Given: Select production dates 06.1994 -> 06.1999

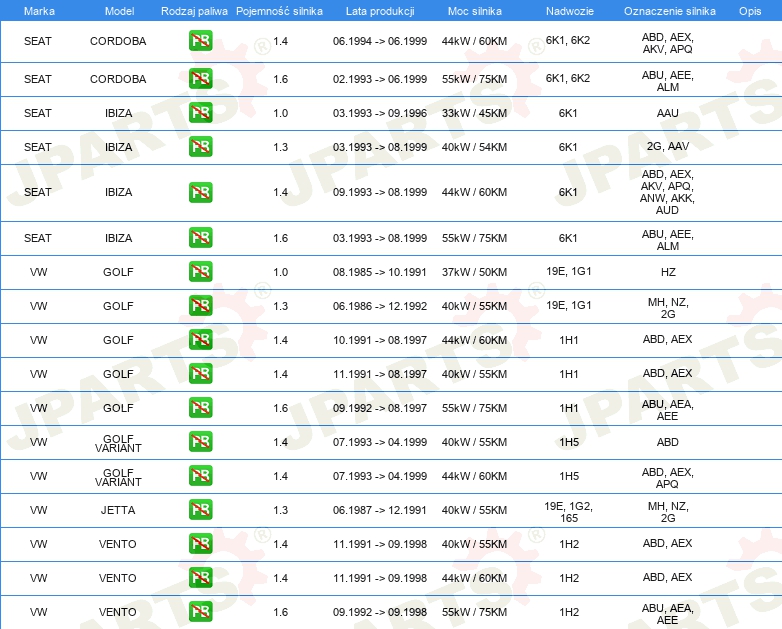Looking at the screenshot, I should click(380, 41).
